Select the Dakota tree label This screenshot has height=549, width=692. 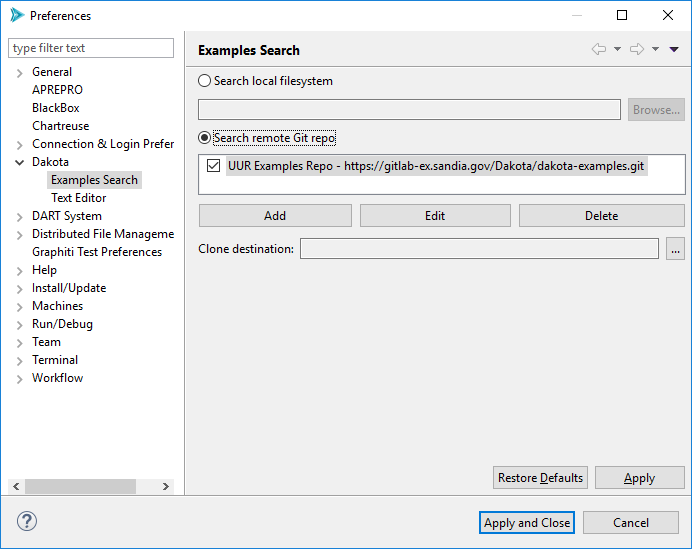pos(50,162)
